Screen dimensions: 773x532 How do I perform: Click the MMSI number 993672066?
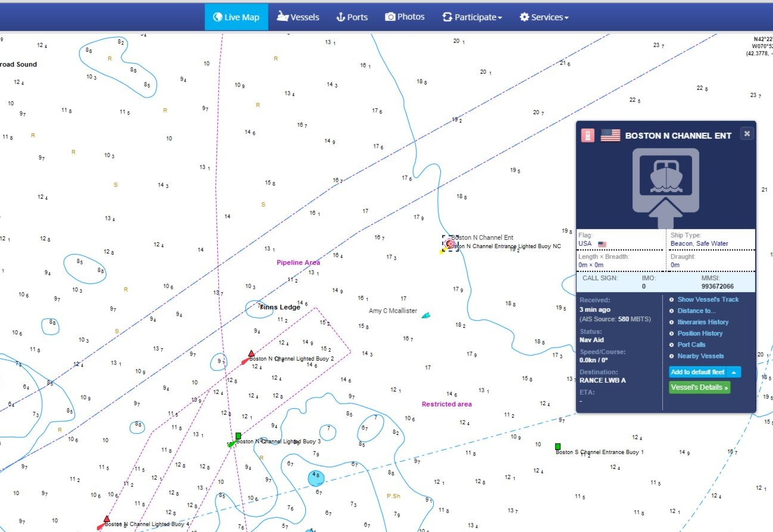pos(718,286)
